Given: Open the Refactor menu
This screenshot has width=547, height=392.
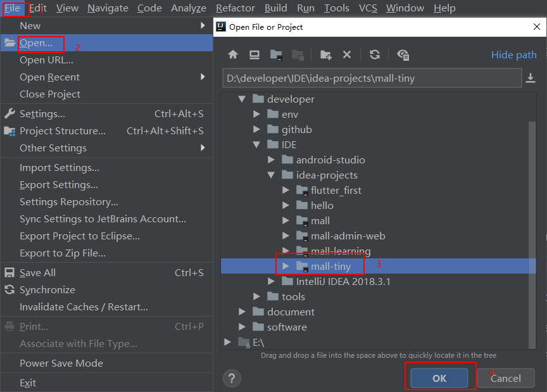Looking at the screenshot, I should point(235,8).
